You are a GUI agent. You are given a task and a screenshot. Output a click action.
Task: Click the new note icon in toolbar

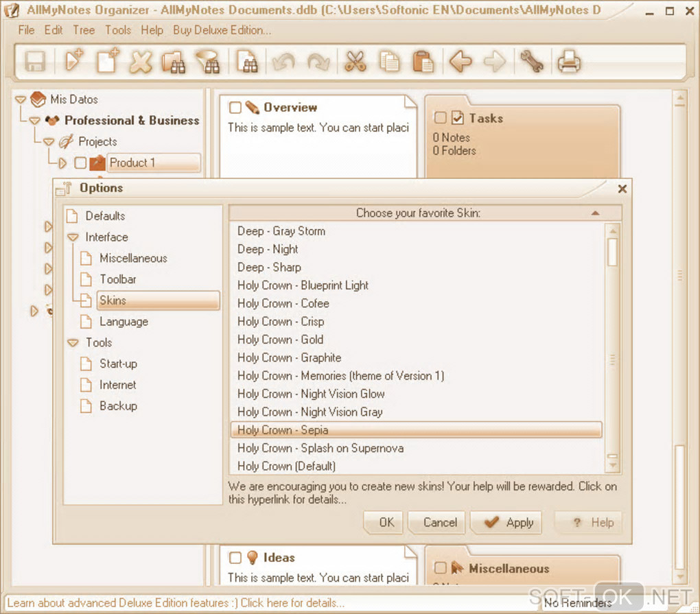pyautogui.click(x=73, y=60)
